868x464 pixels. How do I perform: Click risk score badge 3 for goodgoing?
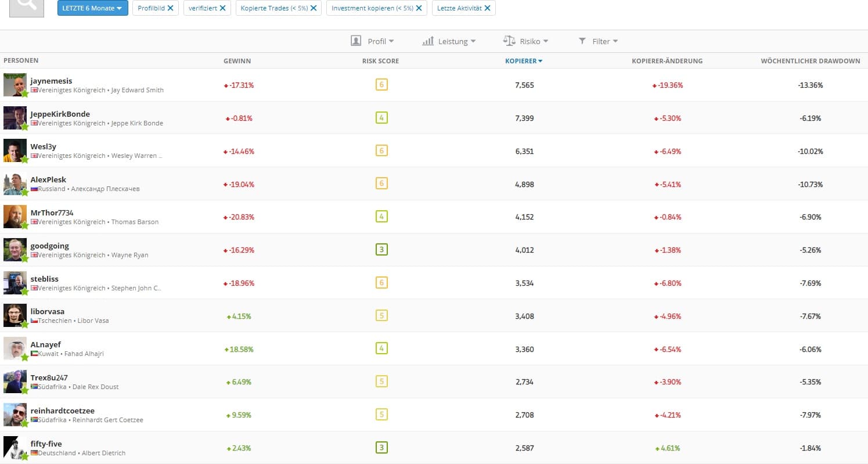tap(381, 250)
